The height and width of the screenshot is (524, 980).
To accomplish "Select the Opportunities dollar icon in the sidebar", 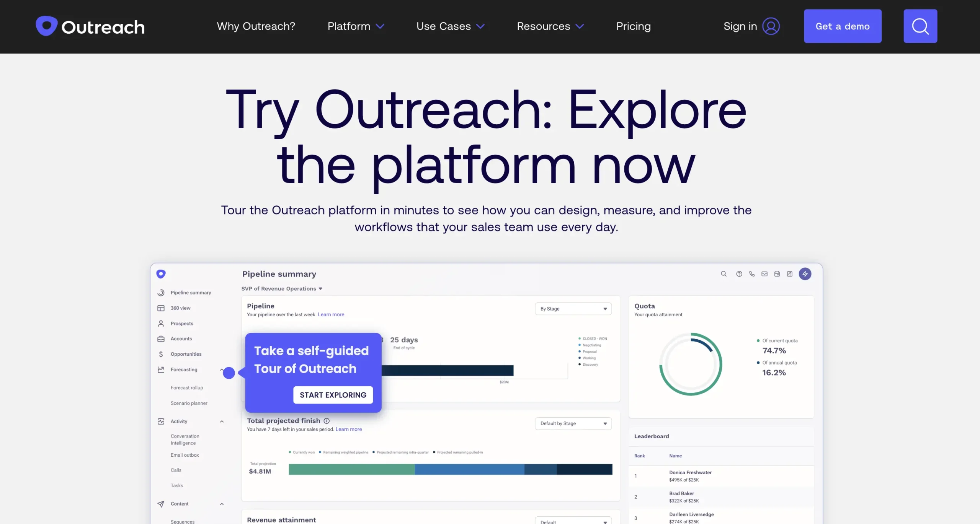I will click(161, 354).
